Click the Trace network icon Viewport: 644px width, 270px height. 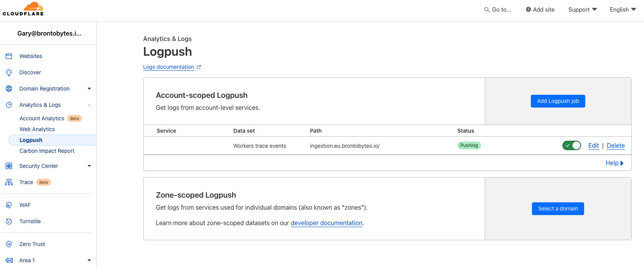9,182
